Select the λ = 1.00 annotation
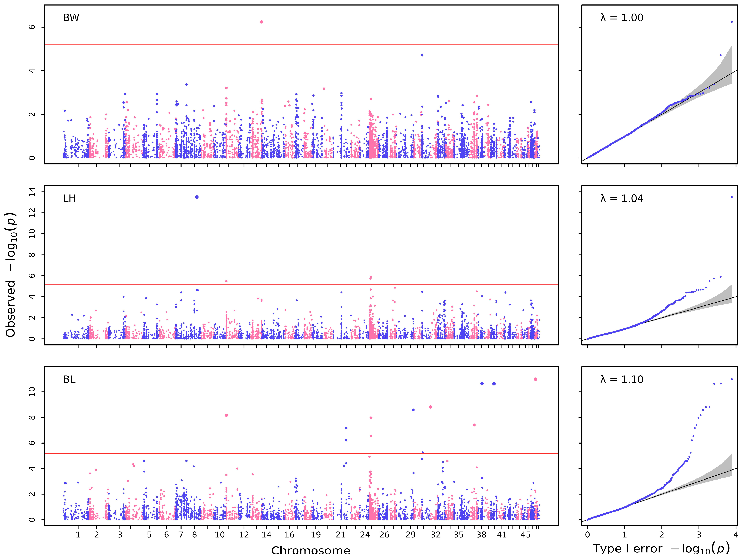This screenshot has width=743, height=560. (621, 18)
